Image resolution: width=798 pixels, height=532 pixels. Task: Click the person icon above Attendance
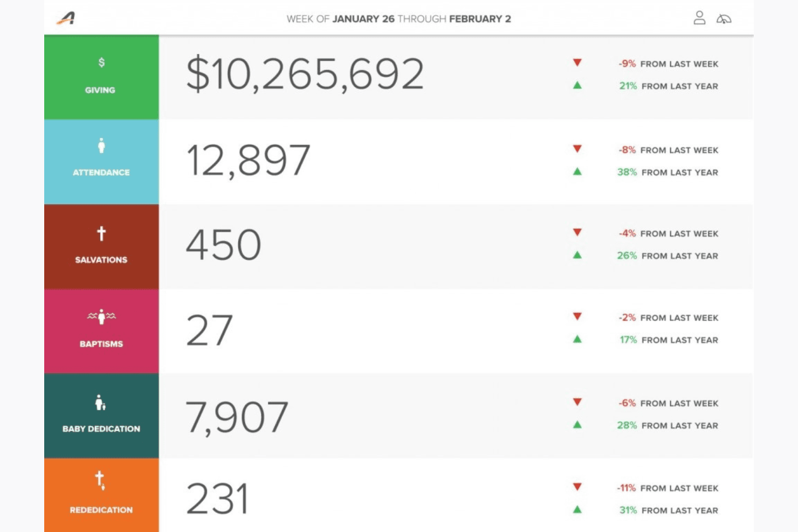[x=101, y=146]
